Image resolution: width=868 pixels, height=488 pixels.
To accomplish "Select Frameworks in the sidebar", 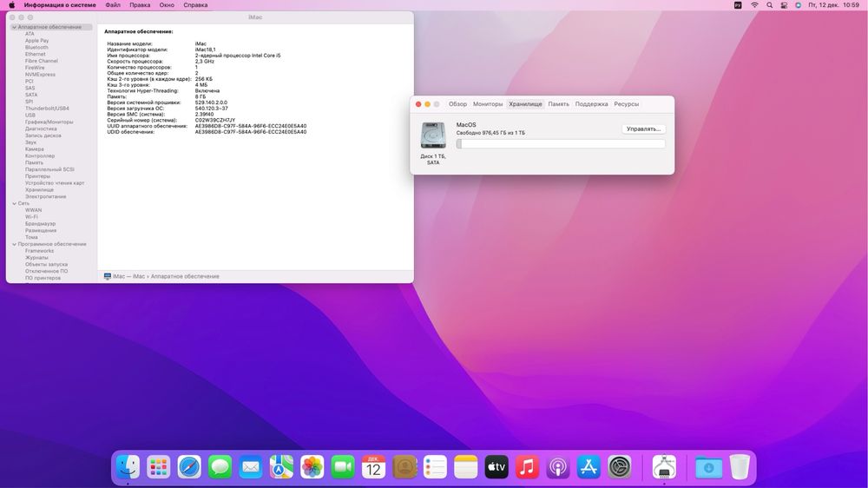I will [39, 251].
